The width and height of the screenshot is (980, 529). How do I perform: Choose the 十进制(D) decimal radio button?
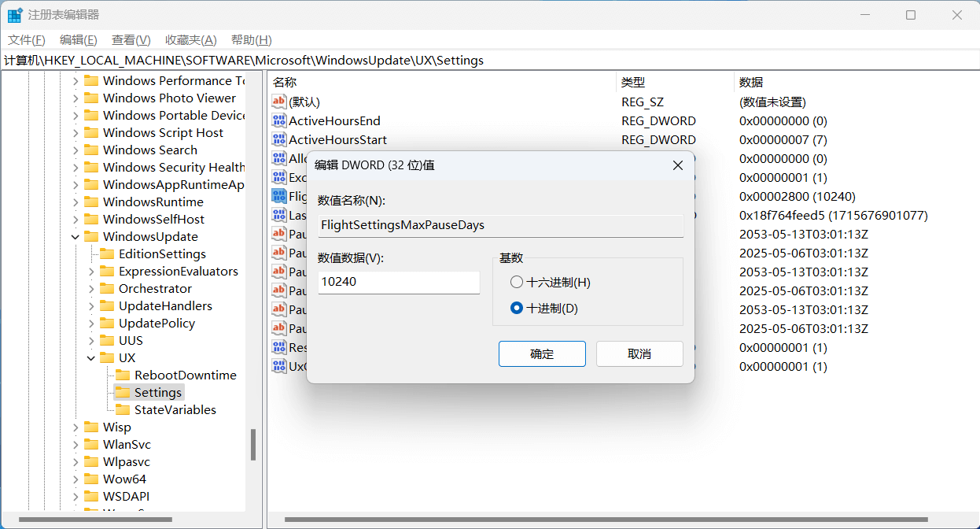click(x=517, y=308)
